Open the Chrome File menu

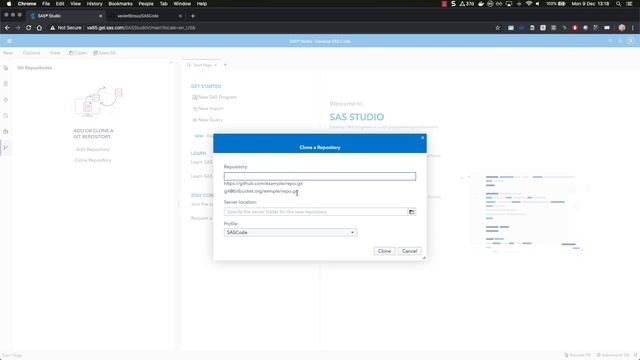pyautogui.click(x=46, y=4)
